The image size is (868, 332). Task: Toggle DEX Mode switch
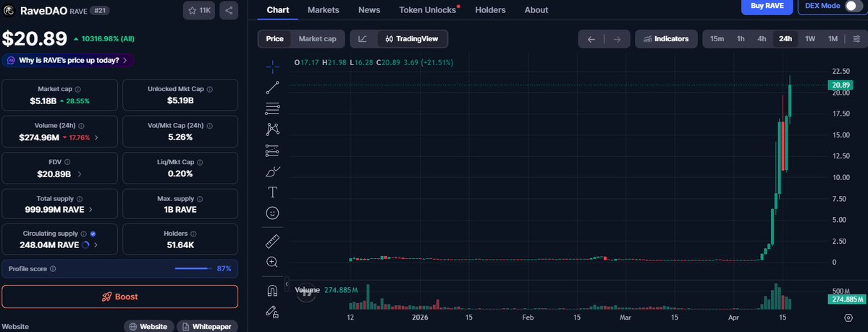(853, 6)
